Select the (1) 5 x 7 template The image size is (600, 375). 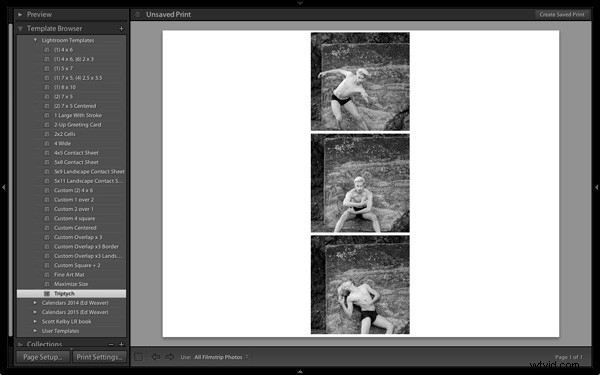pos(71,68)
